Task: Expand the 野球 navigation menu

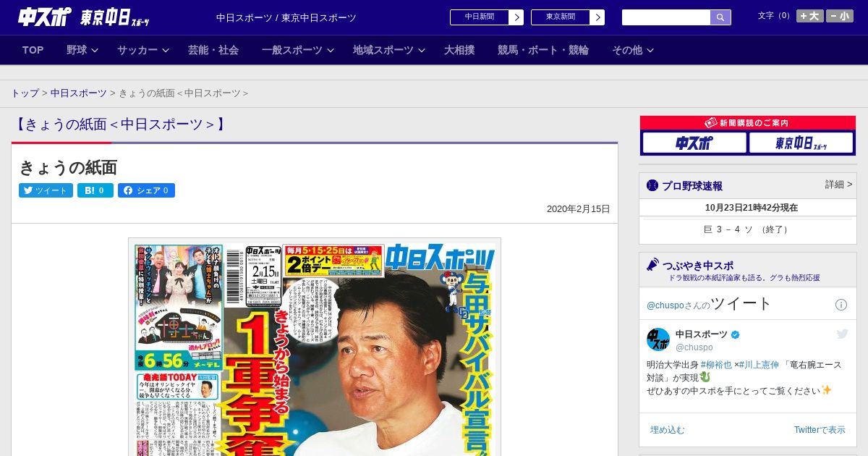Action: point(82,50)
